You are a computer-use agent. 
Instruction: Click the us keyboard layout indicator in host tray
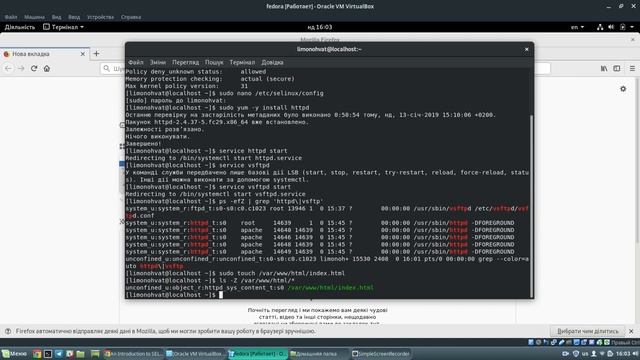pyautogui.click(x=585, y=354)
